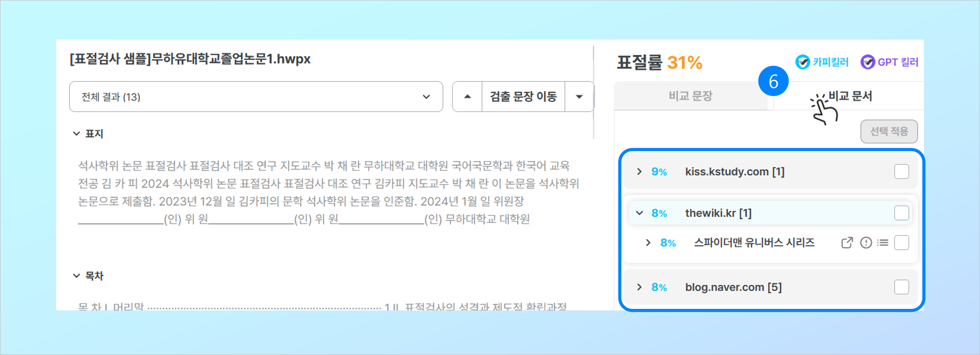Viewport: 980px width, 355px height.
Task: Switch to the 비교 문서 tab
Action: (850, 96)
